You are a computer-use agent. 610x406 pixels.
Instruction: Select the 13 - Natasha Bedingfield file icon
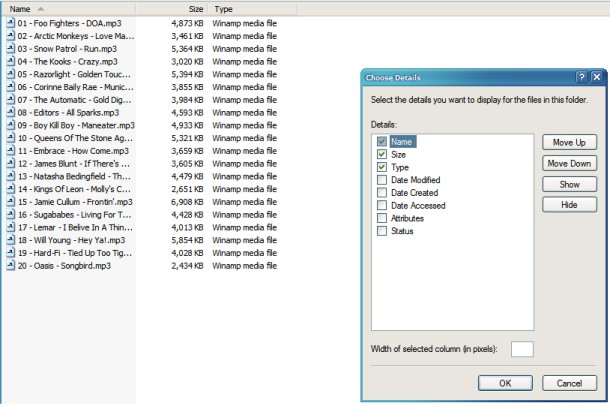(11, 176)
